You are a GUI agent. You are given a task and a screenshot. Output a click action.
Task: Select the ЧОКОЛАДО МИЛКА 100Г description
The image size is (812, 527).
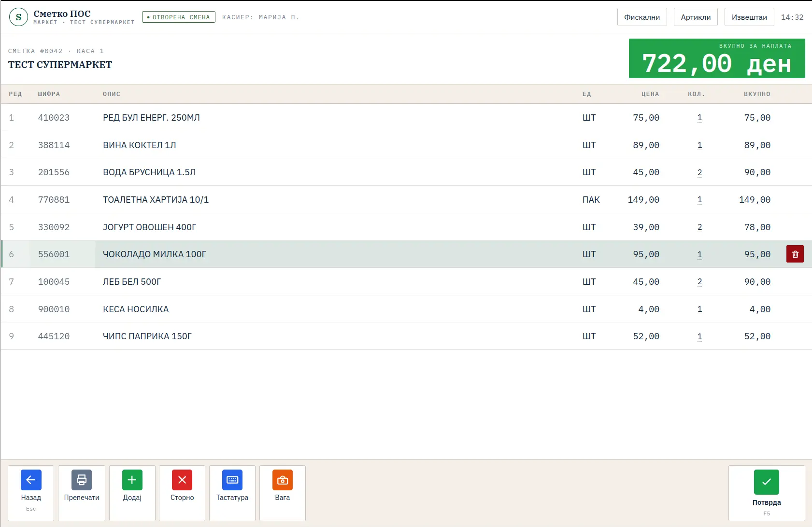tap(154, 254)
